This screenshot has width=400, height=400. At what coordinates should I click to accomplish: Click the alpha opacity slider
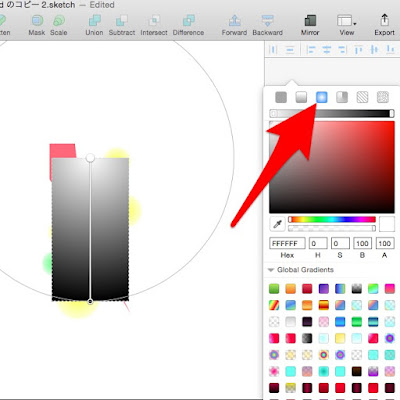point(332,228)
